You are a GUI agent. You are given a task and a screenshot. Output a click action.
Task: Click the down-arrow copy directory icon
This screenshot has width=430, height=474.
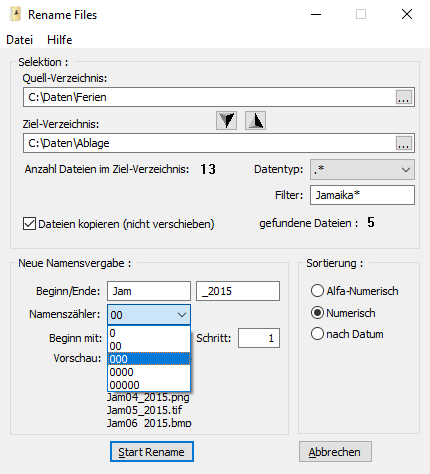(226, 120)
